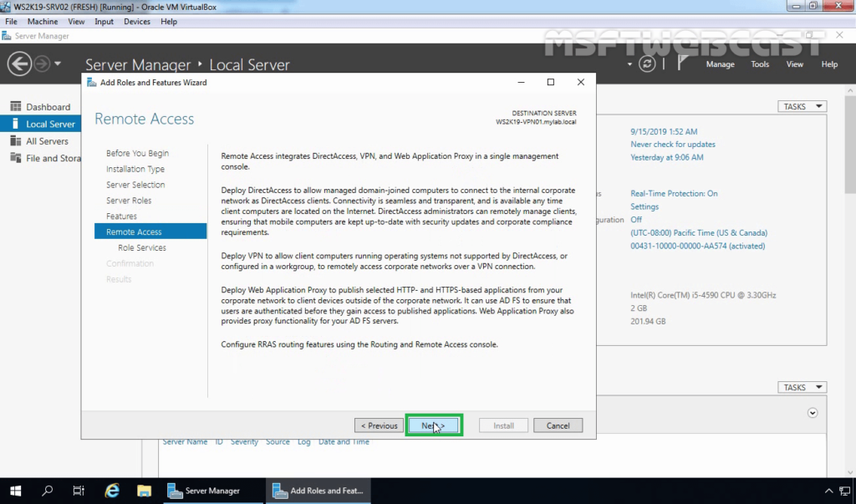
Task: Open VirtualBox Machine menu
Action: point(43,21)
